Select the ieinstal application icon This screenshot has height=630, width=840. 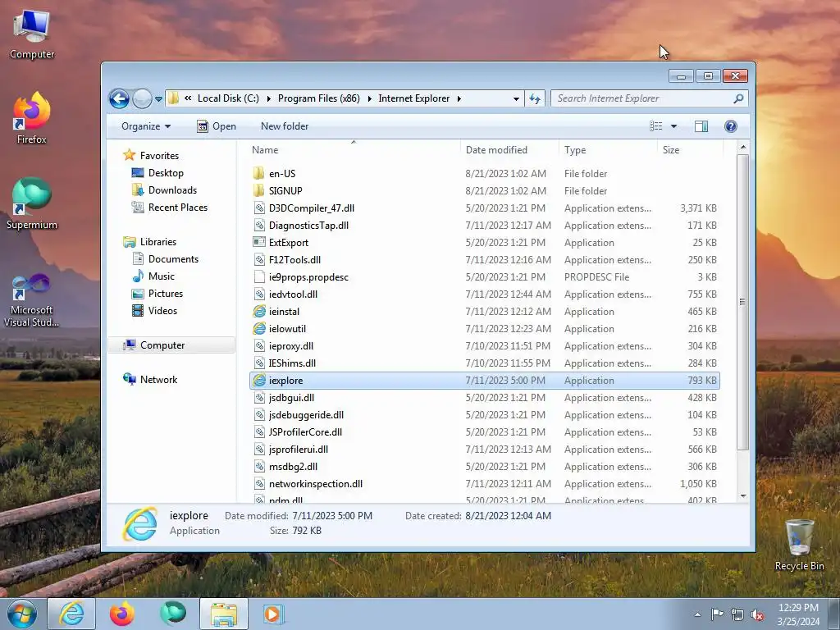(x=259, y=311)
